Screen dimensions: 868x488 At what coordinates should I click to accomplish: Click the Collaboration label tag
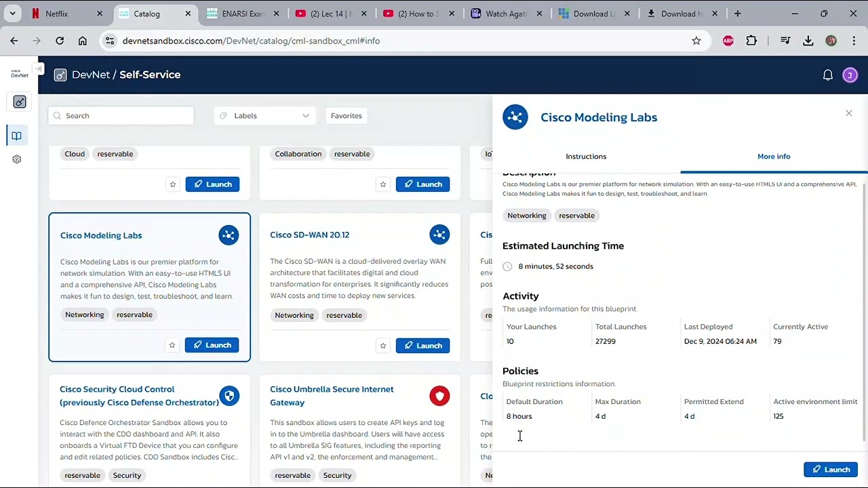pyautogui.click(x=298, y=154)
